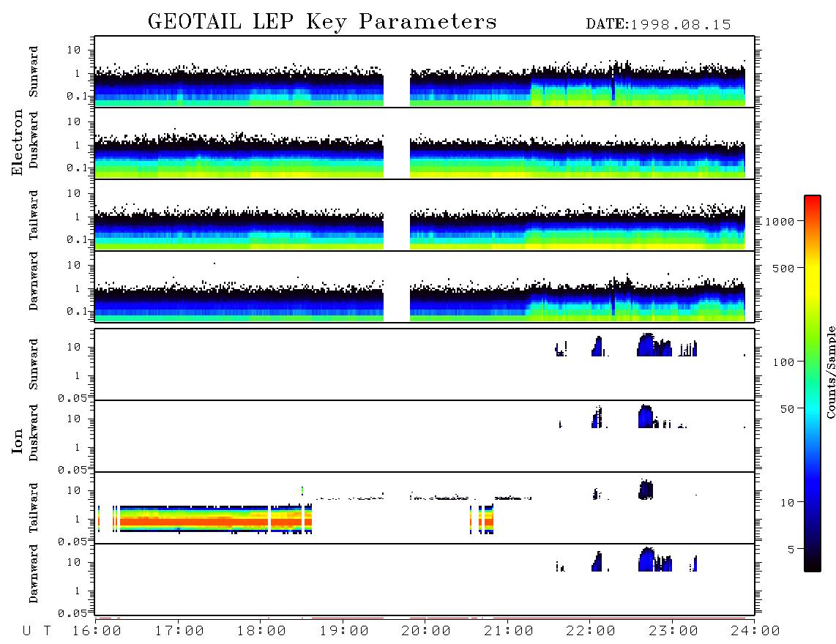Click the '18:00' time axis label
Image resolution: width=836 pixels, height=644 pixels.
(262, 631)
